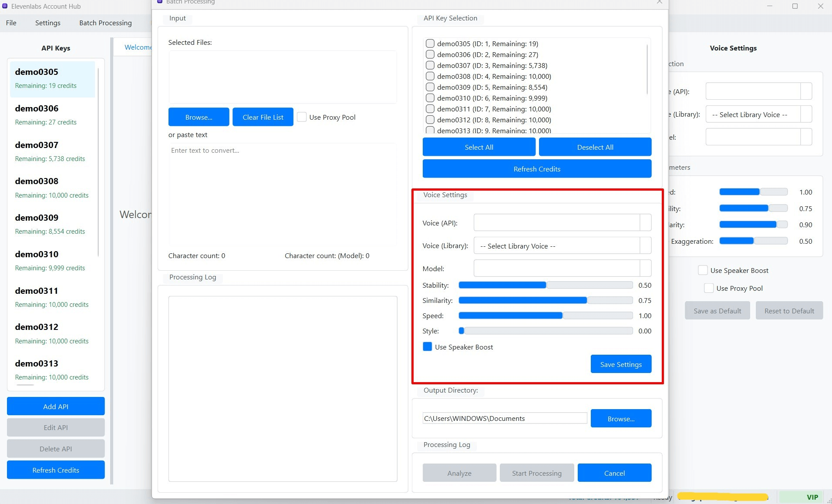Click Start Processing button
Screen dimensions: 832x504
tap(537, 473)
